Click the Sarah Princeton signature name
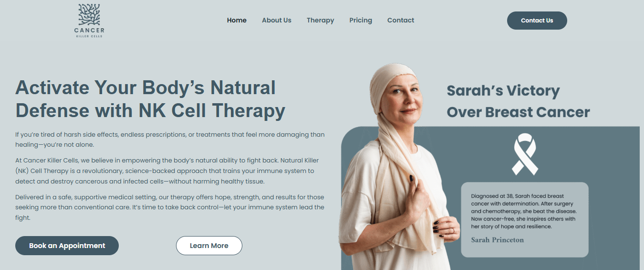Screen dimensions: 644x270 (498, 240)
